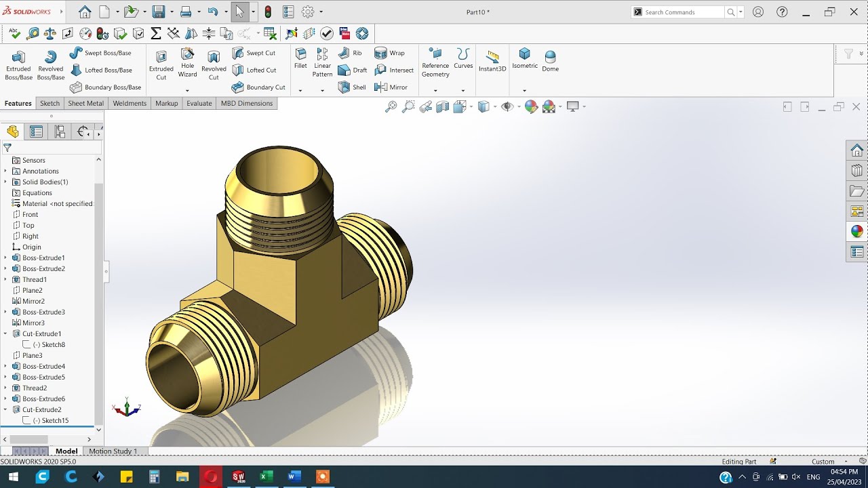Choose the Lofted Cut feature
Viewport: 868px width, 488px height.
coord(254,70)
